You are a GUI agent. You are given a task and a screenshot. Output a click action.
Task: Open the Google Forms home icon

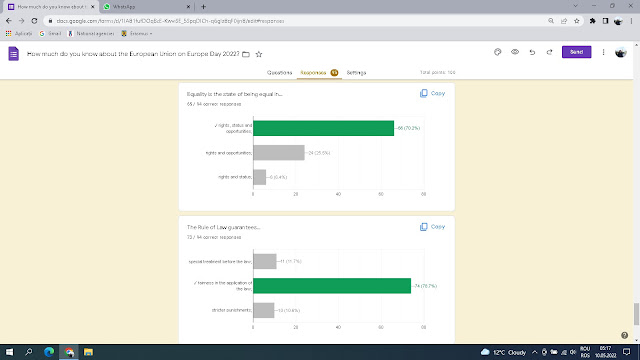point(13,53)
